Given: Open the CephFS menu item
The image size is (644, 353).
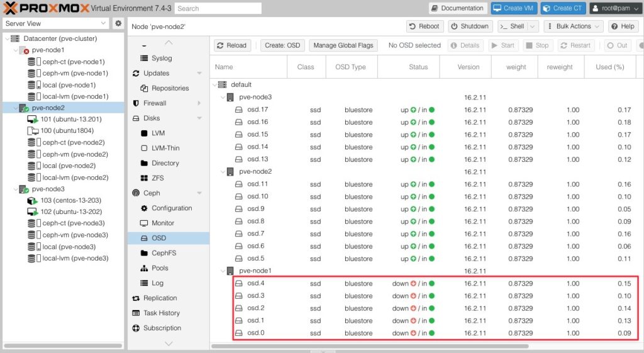Looking at the screenshot, I should pos(169,253).
